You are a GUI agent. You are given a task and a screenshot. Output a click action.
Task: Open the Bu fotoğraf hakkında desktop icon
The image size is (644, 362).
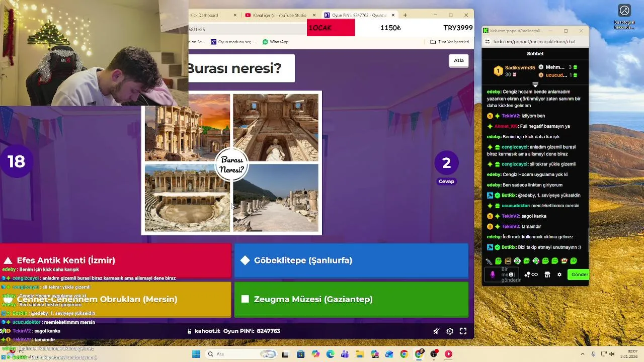tap(624, 17)
